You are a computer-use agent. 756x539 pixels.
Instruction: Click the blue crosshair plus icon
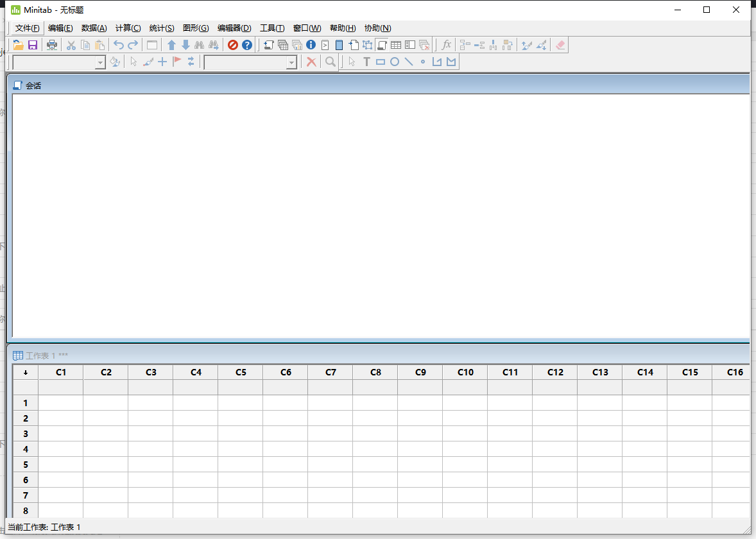tap(162, 62)
